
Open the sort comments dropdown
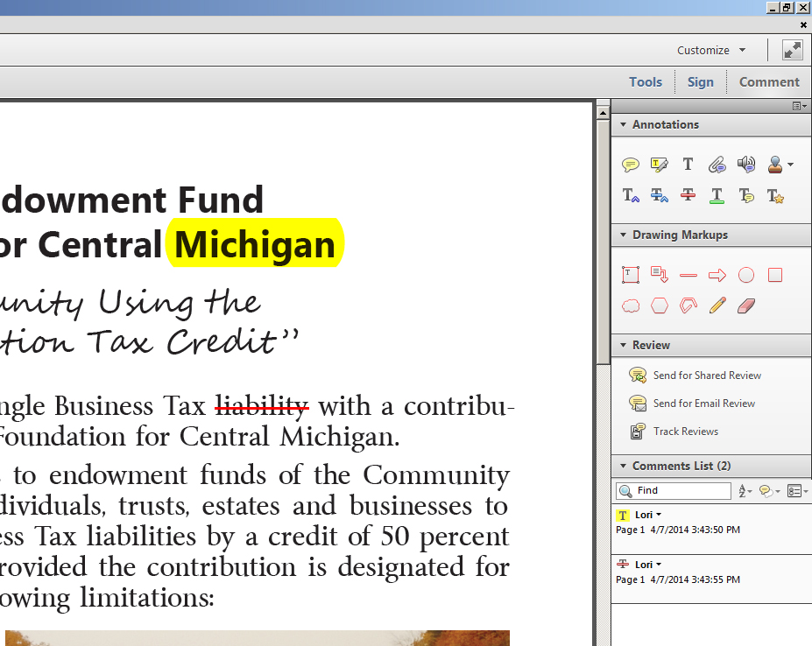tap(745, 491)
